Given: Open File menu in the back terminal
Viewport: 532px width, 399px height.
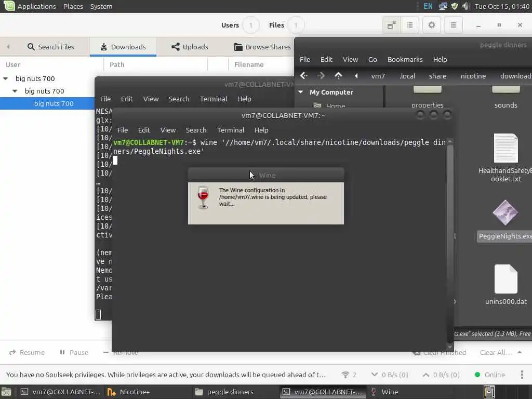Looking at the screenshot, I should point(105,99).
